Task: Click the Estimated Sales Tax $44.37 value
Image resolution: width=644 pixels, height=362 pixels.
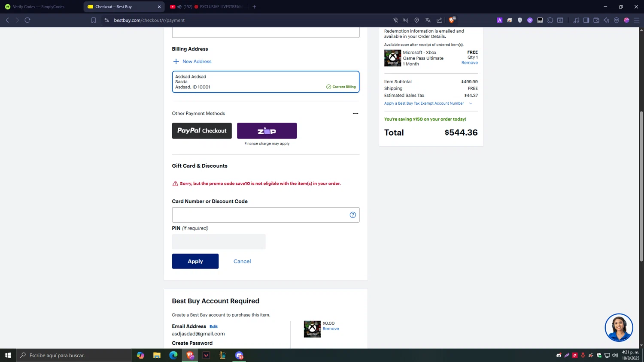Action: (471, 96)
